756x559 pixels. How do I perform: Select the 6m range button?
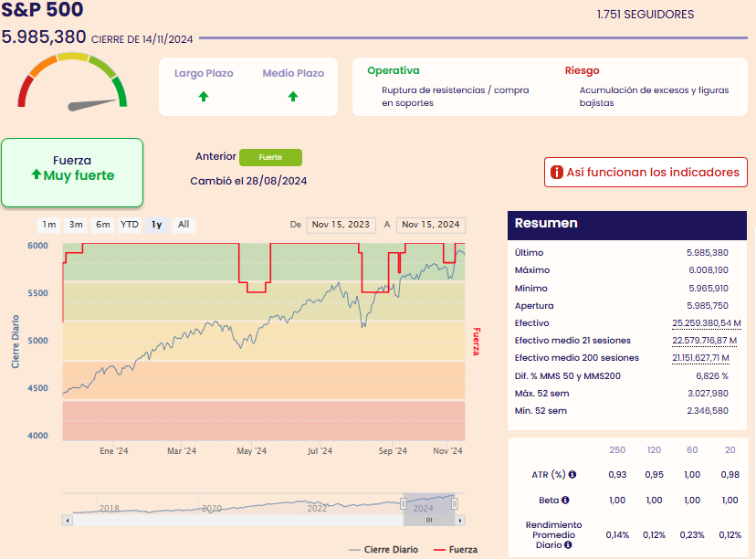102,225
